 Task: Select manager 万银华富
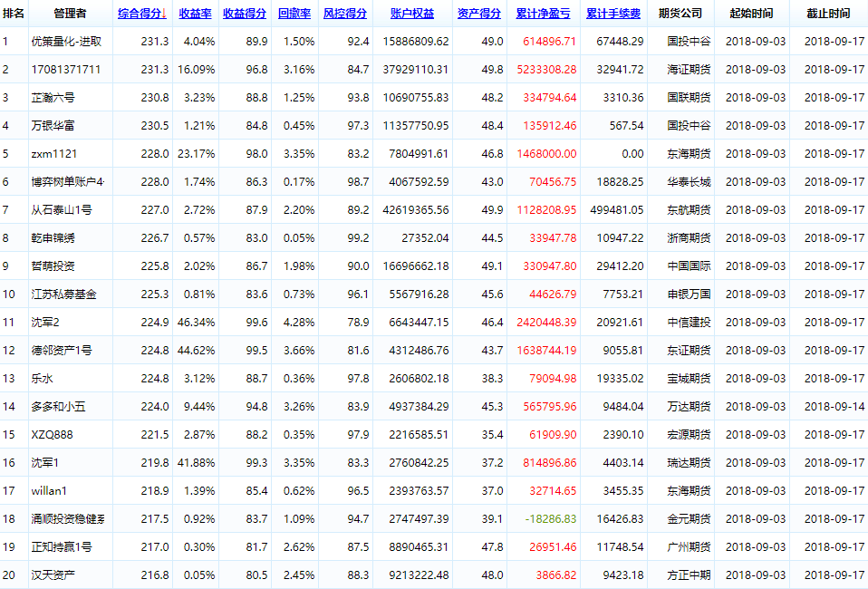click(53, 126)
